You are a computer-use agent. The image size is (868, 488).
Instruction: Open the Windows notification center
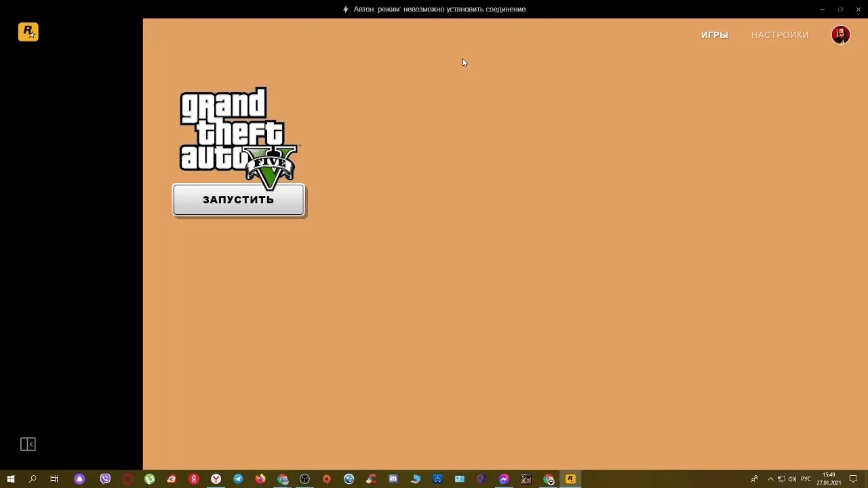(x=853, y=479)
